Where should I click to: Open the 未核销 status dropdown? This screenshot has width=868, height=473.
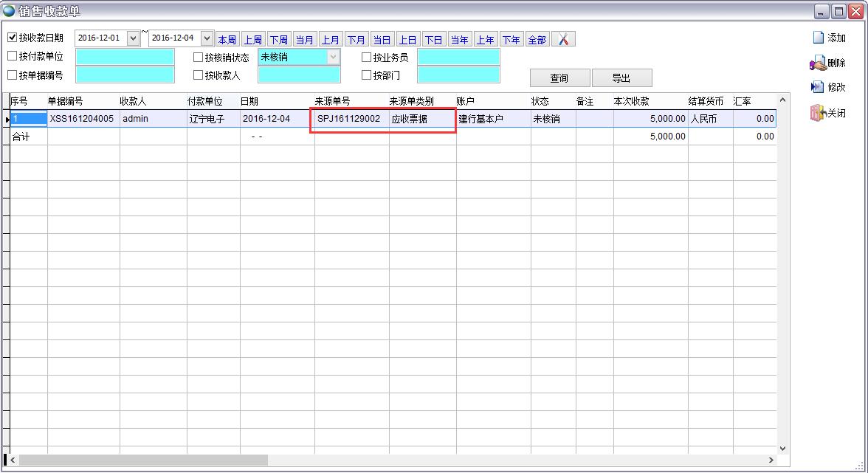(x=334, y=57)
